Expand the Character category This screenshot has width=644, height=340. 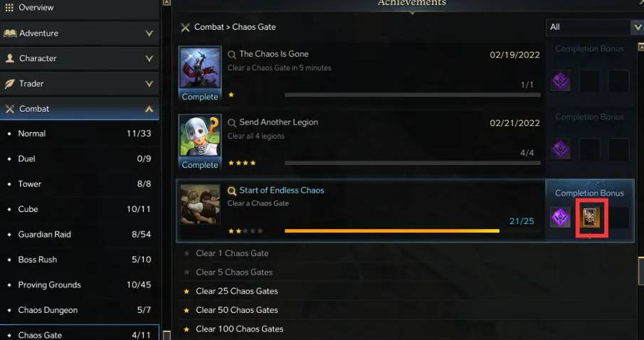coord(149,58)
